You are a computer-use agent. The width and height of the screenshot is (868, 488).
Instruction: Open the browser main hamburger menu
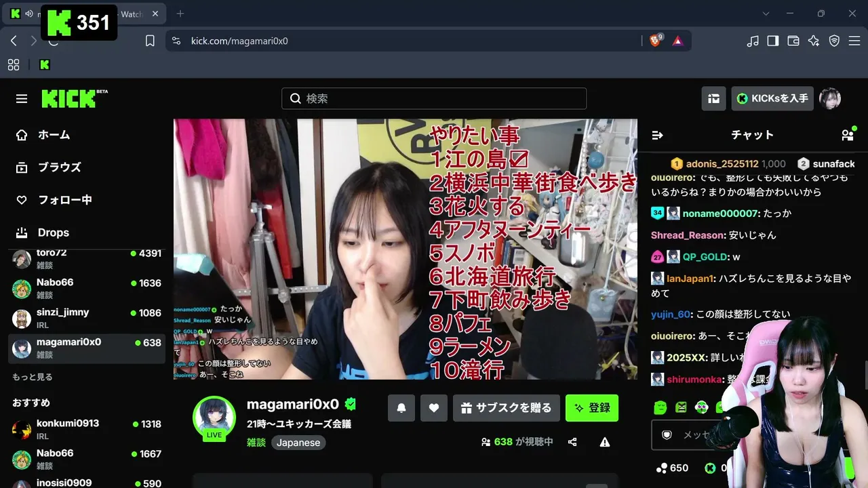click(x=854, y=41)
